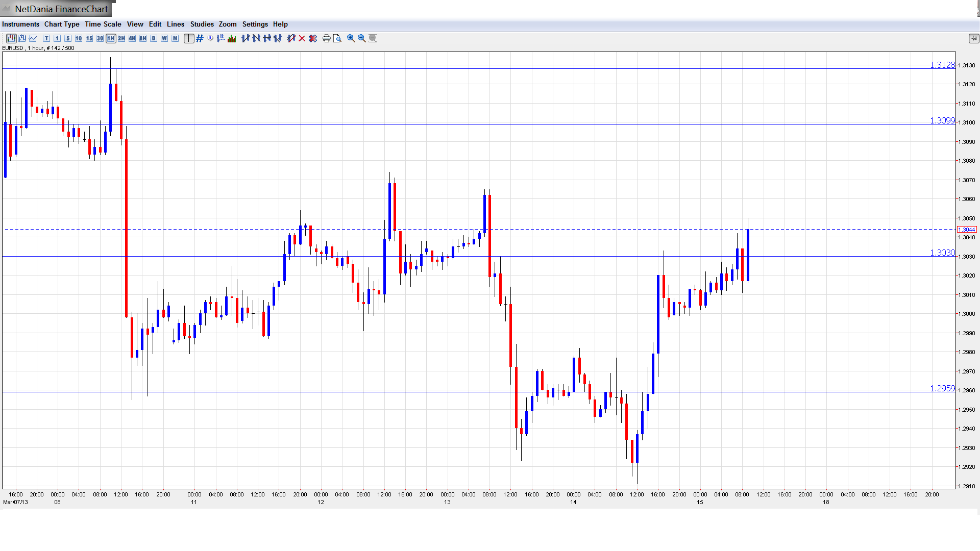Viewport: 980px width, 551px height.
Task: Switch to the daily D time scale
Action: click(x=154, y=38)
